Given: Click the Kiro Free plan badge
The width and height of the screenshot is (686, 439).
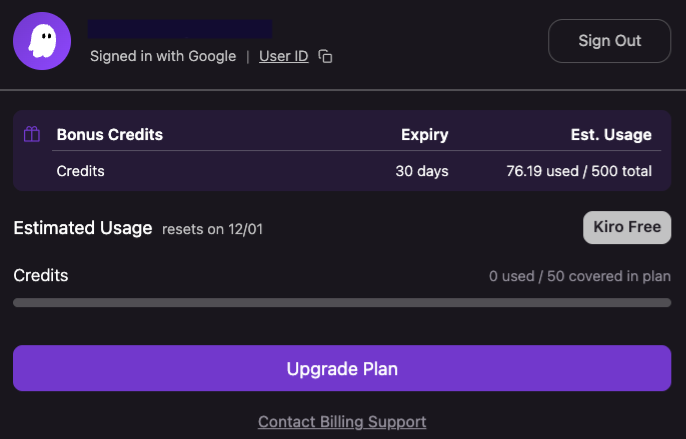Looking at the screenshot, I should tap(627, 227).
